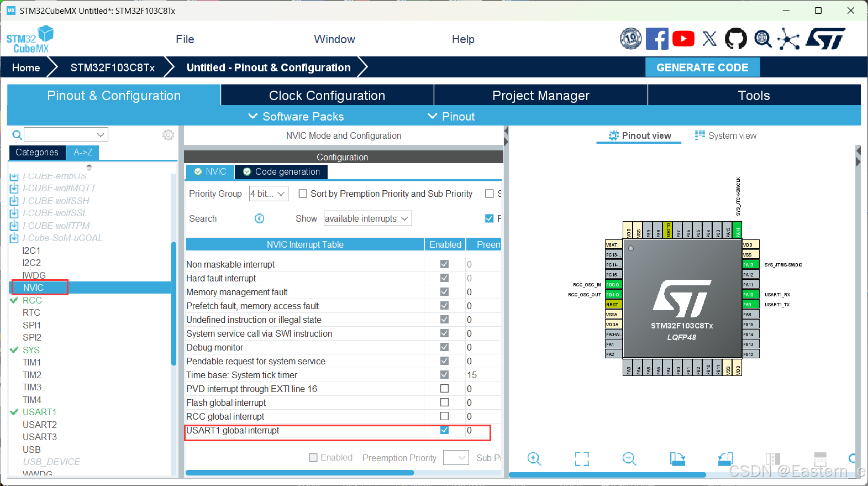Viewport: 868px width, 486px height.
Task: Enable Sort by Premption Priority and Sub Priority
Action: coord(303,194)
